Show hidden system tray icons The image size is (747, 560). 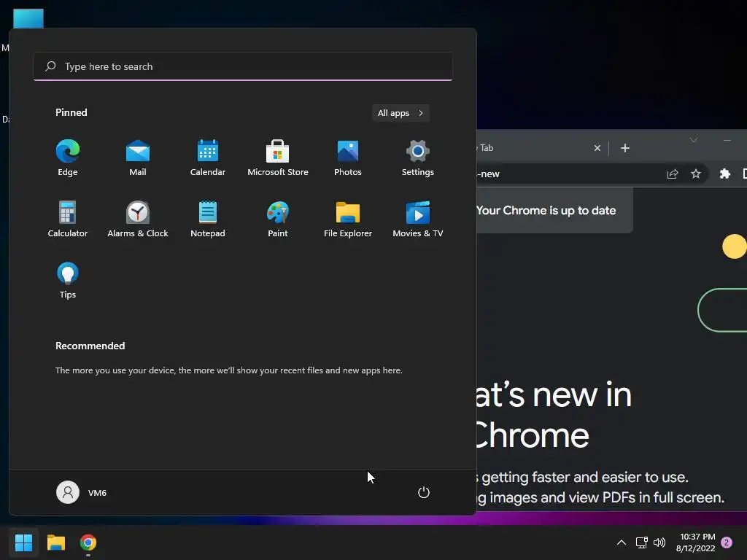[x=622, y=542]
